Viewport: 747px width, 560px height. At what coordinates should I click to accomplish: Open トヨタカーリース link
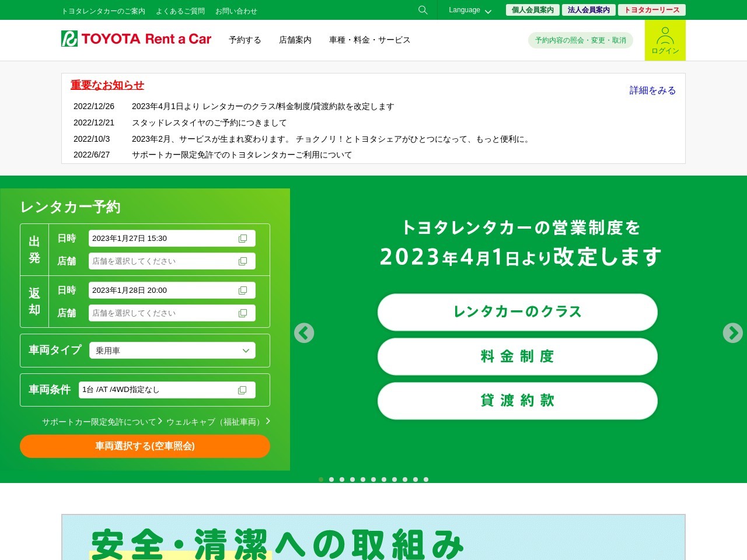[x=652, y=10]
